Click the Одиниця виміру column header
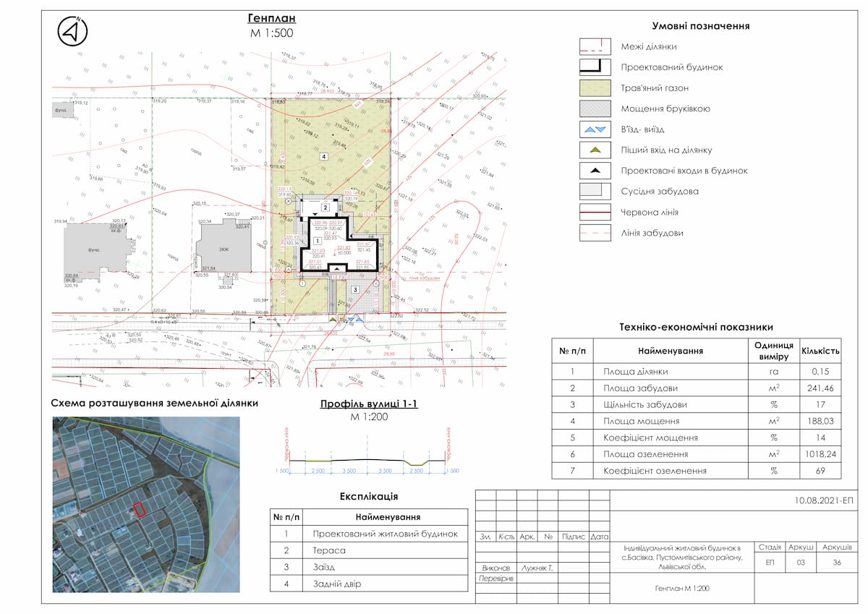Screen dimensions: 868x614 tap(773, 351)
